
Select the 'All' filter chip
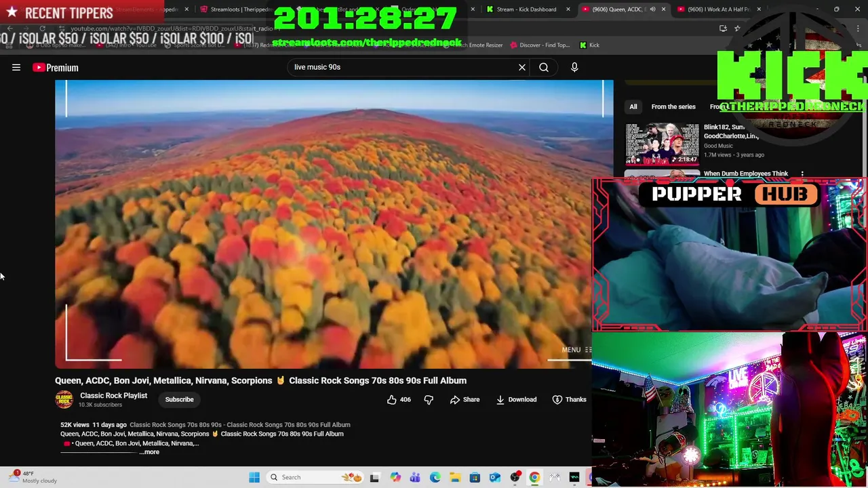pyautogui.click(x=633, y=106)
